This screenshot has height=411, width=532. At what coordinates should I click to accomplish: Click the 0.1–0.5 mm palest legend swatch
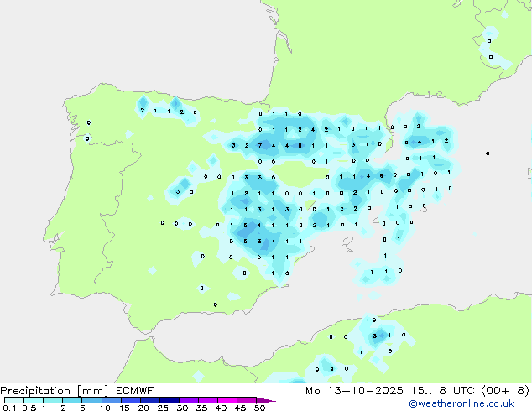click(x=14, y=400)
